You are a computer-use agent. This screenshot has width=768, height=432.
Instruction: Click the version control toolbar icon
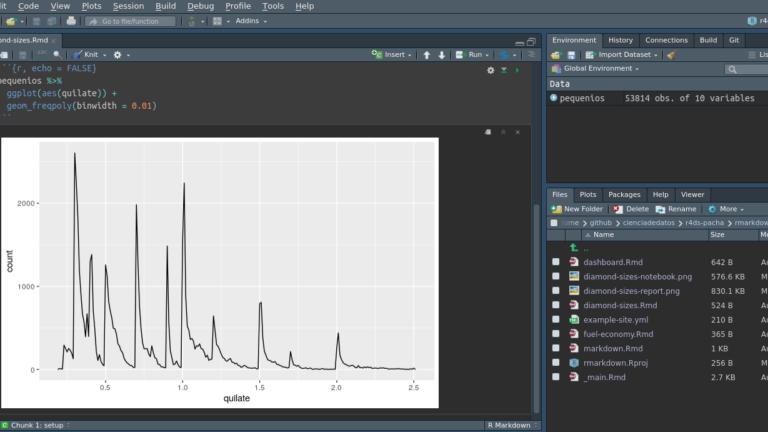click(x=192, y=21)
